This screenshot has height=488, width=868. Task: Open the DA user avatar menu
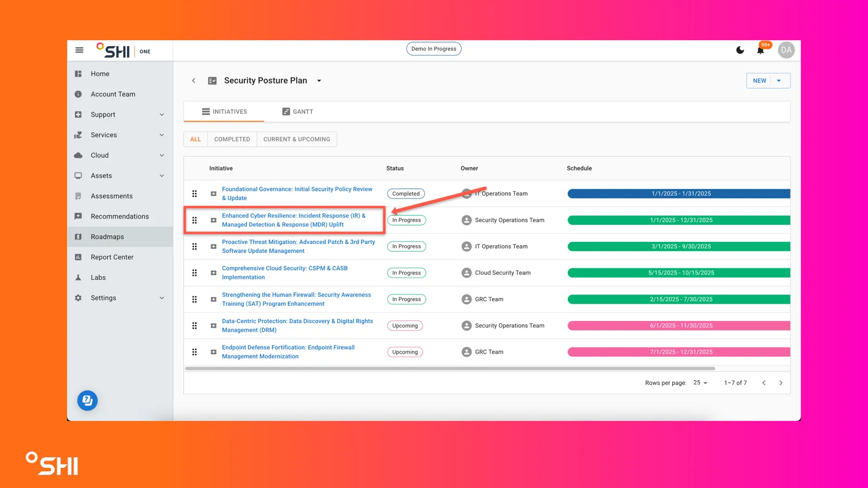[x=786, y=50]
